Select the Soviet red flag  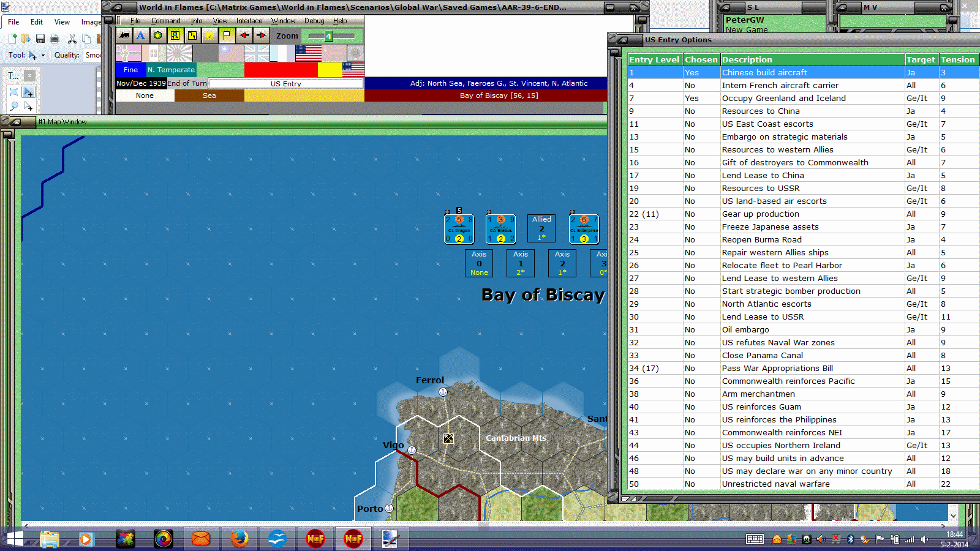coord(334,53)
